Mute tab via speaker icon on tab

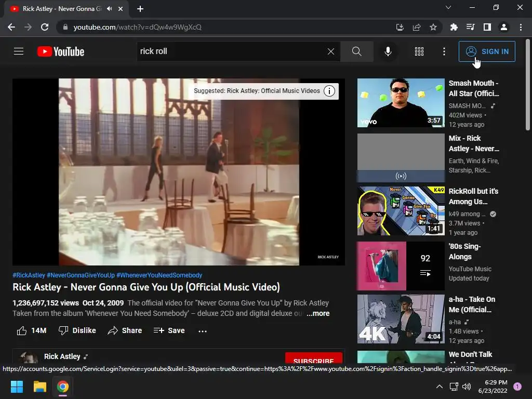coord(109,9)
